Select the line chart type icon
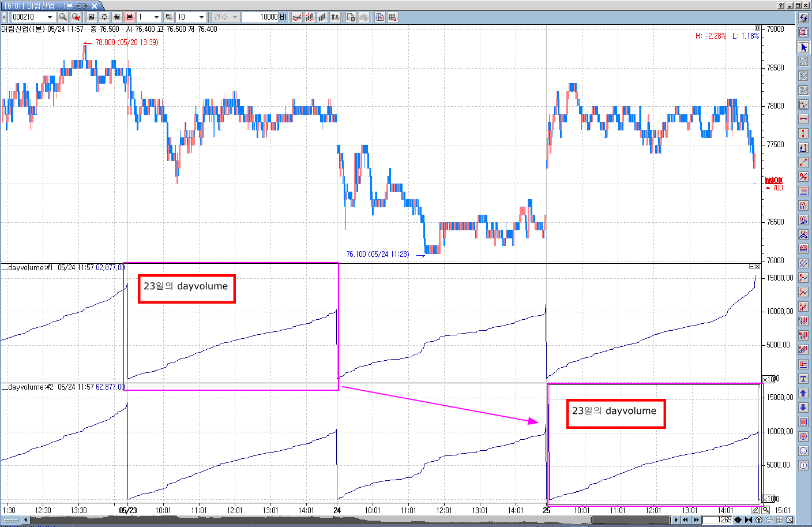 (297, 17)
